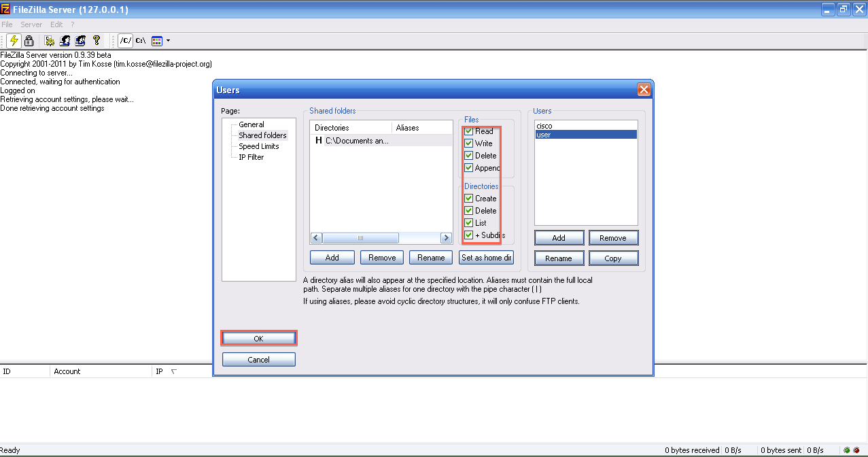Click Remove under Shared folders
The width and height of the screenshot is (868, 457).
point(382,258)
